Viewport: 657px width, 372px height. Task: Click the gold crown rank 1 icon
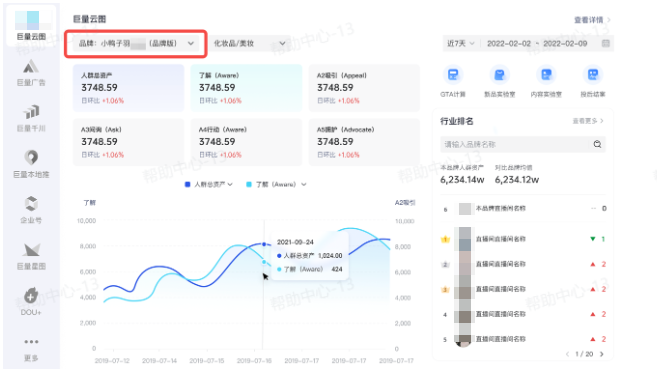pyautogui.click(x=445, y=239)
